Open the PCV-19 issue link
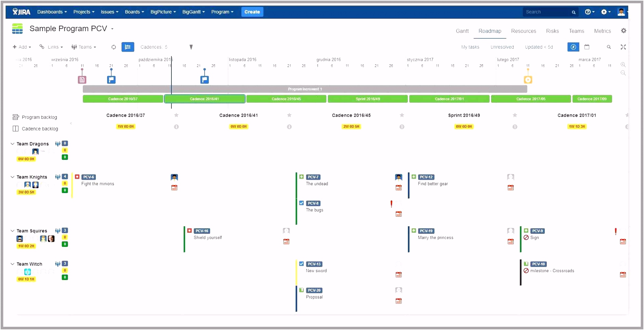 tap(426, 231)
